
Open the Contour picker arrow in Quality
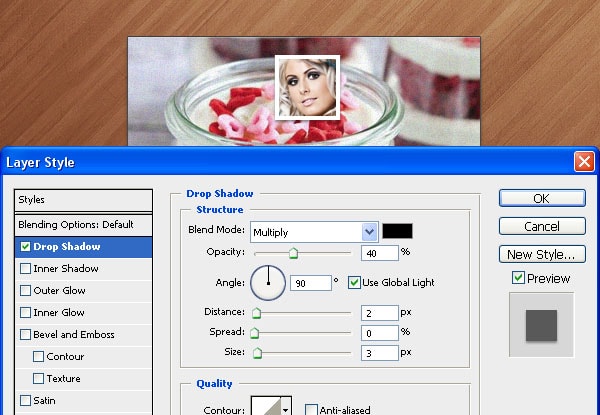click(286, 409)
